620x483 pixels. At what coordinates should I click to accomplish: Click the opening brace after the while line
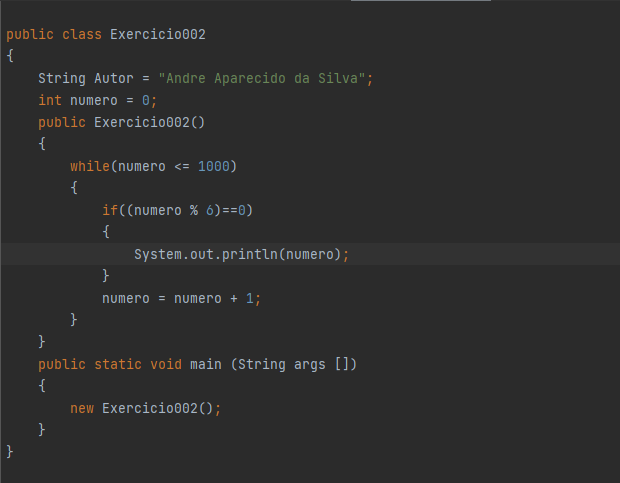tap(74, 188)
